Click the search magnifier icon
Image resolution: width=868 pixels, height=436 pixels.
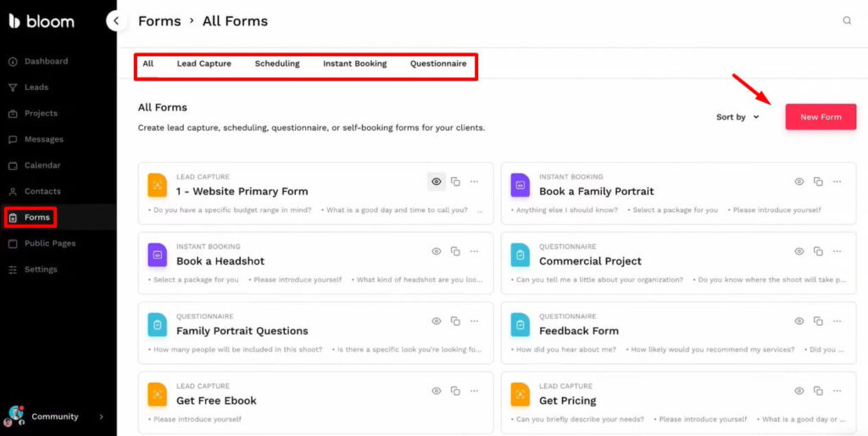(x=846, y=21)
